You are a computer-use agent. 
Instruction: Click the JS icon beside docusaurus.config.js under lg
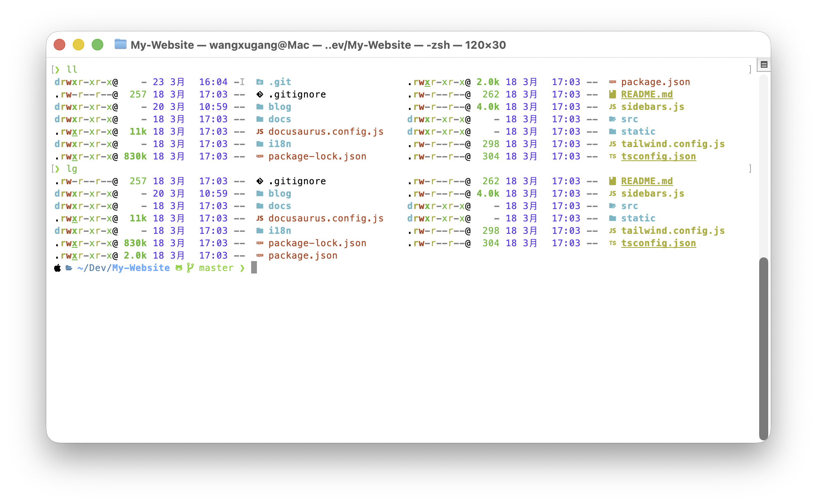259,219
